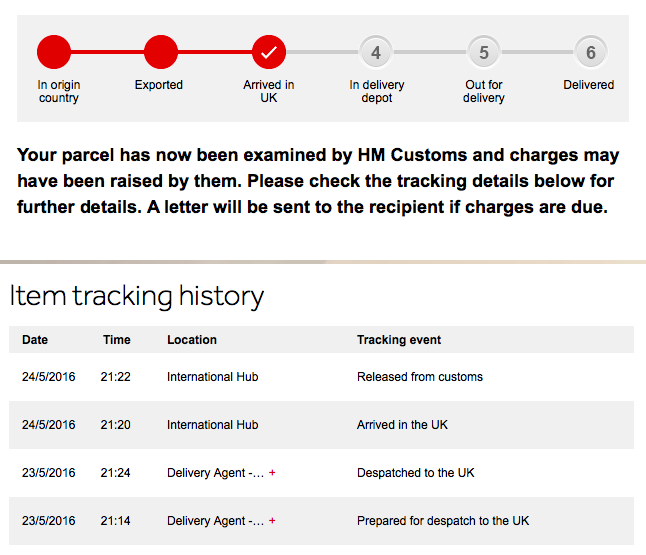Expand Delivery Agent location at 21:14
This screenshot has width=646, height=555.
click(272, 521)
